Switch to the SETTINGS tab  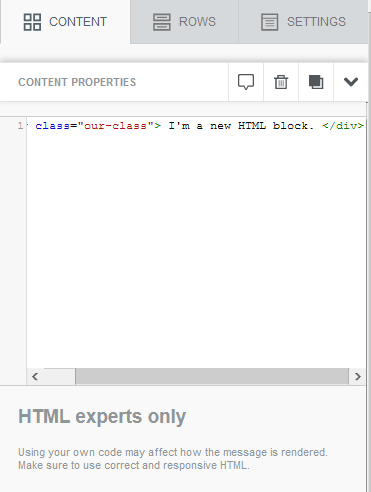(x=303, y=22)
